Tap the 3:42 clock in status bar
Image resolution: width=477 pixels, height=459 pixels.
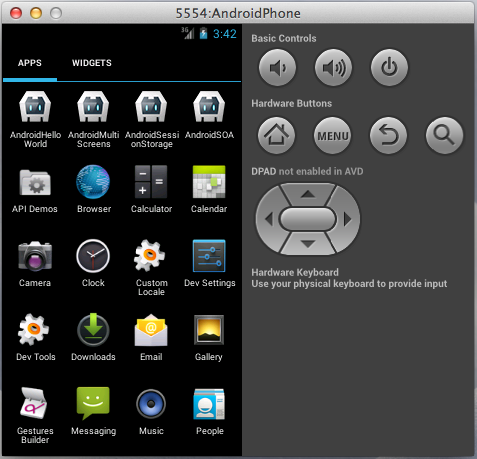pos(225,34)
